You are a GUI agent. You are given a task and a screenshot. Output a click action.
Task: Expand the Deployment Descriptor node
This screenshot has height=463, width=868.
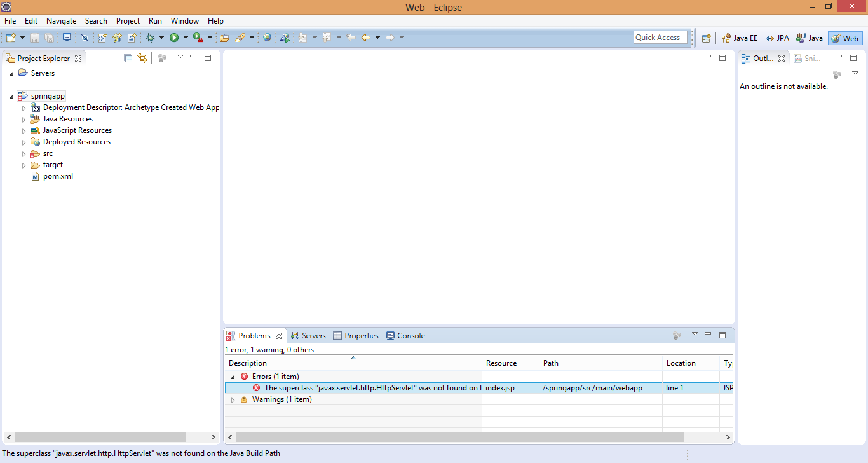(24, 108)
